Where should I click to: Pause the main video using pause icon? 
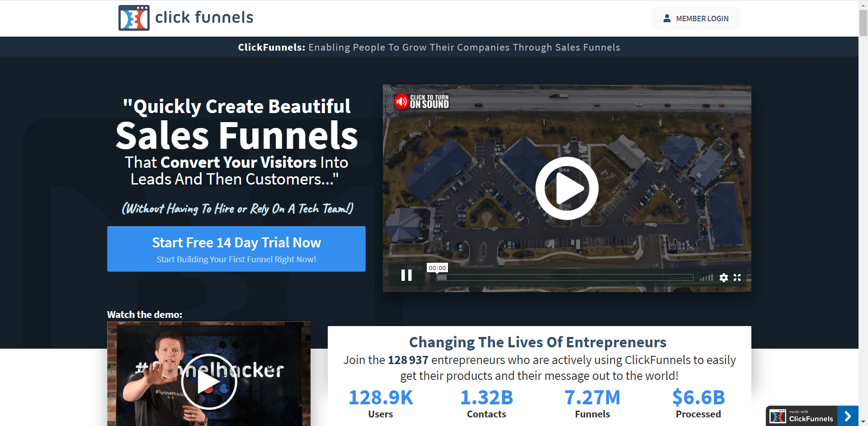pyautogui.click(x=406, y=275)
